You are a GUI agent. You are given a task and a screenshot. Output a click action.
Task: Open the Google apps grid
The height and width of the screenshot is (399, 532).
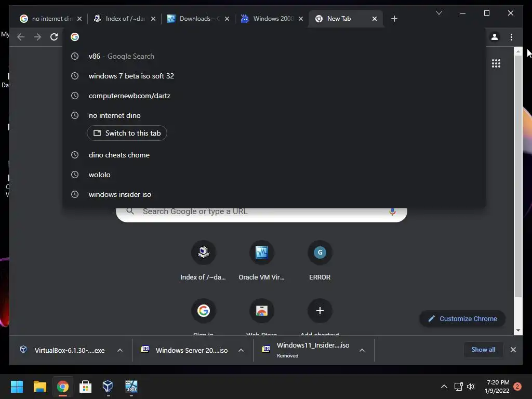[496, 63]
